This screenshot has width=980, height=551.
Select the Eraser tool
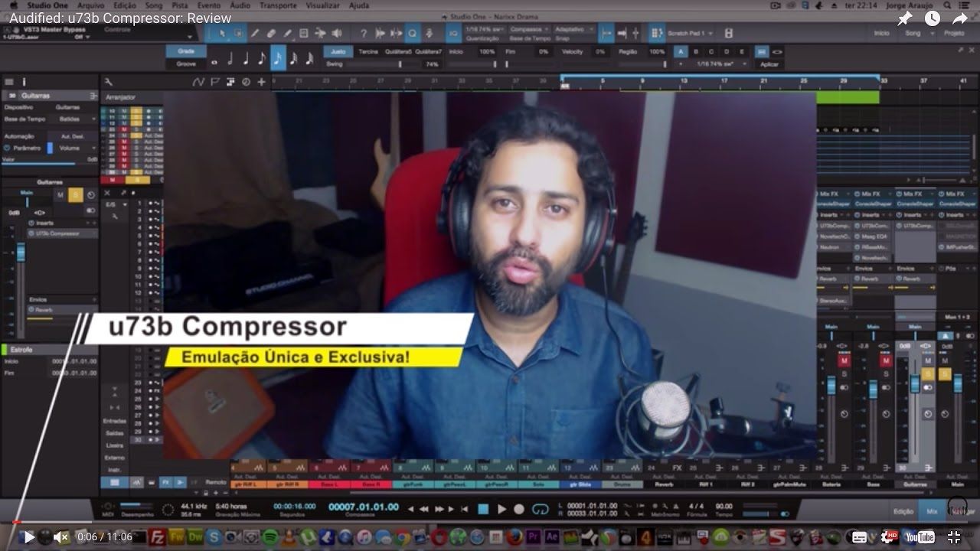[271, 34]
